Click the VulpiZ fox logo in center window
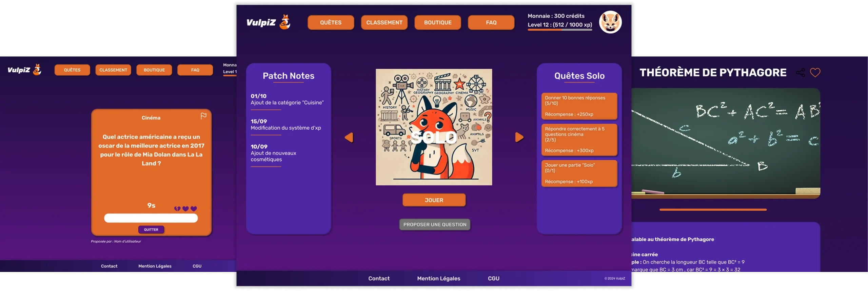This screenshot has width=868, height=291. click(268, 22)
